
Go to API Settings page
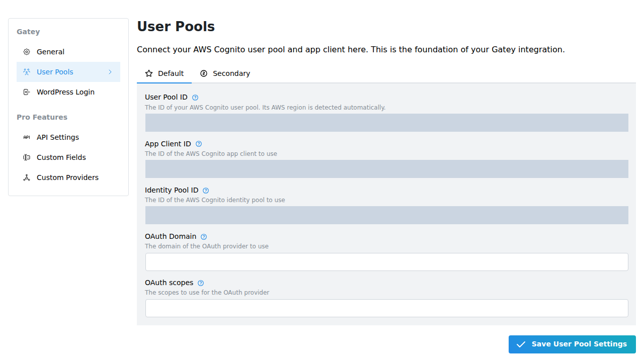(68, 137)
